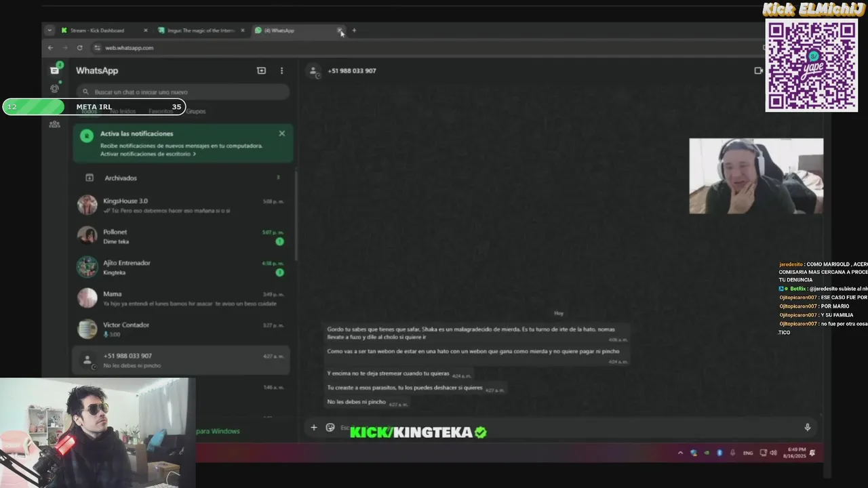The width and height of the screenshot is (868, 488).
Task: Start a video call from chat header
Action: [758, 70]
